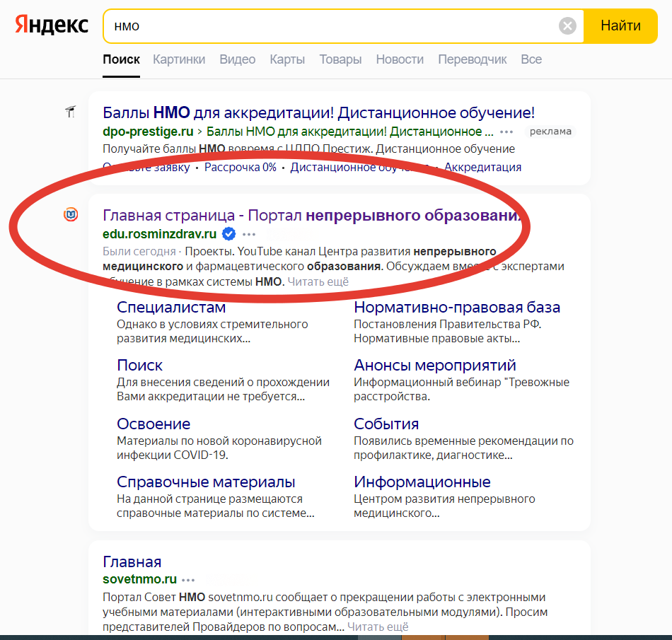This screenshot has width=672, height=640.
Task: Click the реклама label on the first result
Action: point(550,132)
